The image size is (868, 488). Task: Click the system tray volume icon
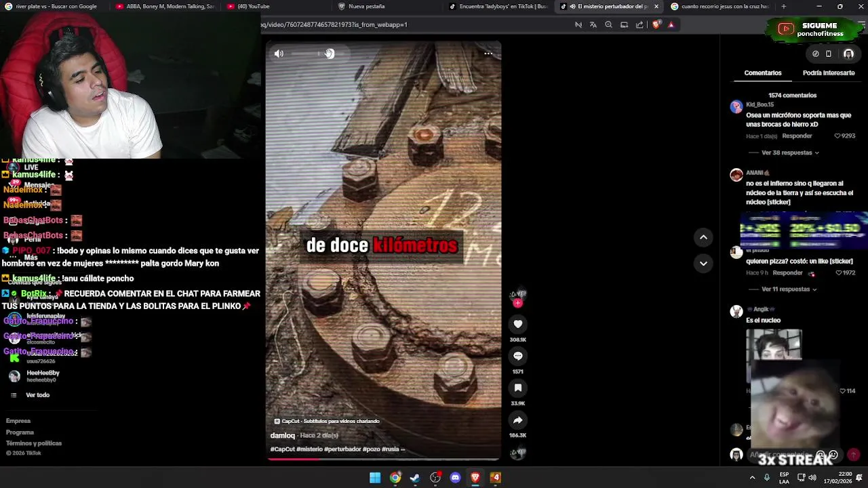(x=812, y=477)
